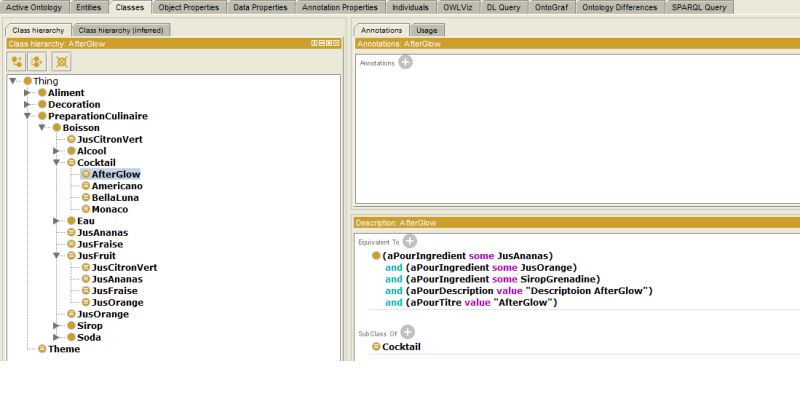The image size is (800, 420).
Task: Click the Sirop class icon
Action: [71, 326]
